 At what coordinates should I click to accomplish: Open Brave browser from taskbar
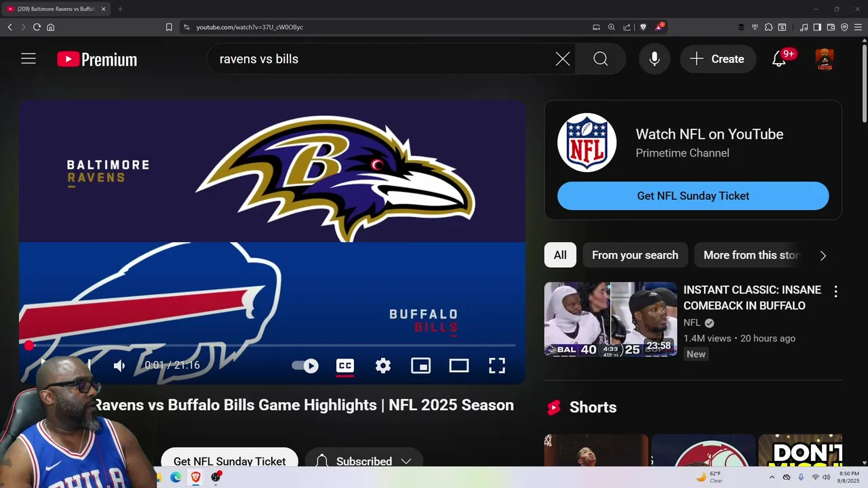click(196, 477)
